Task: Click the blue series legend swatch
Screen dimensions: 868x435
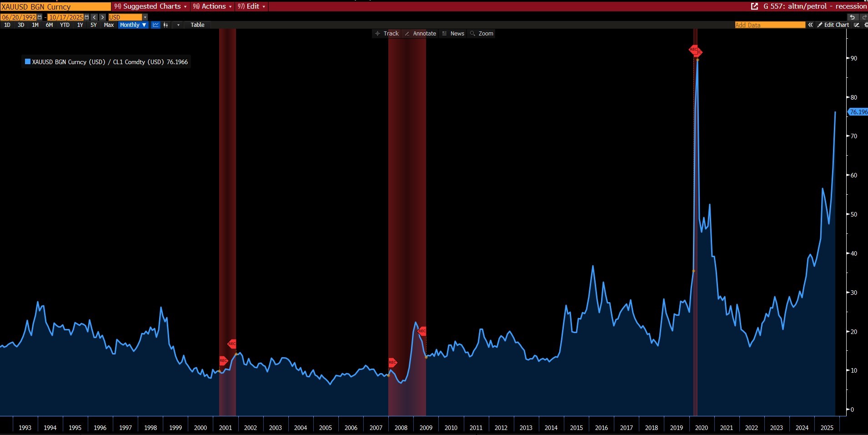Action: click(x=28, y=62)
